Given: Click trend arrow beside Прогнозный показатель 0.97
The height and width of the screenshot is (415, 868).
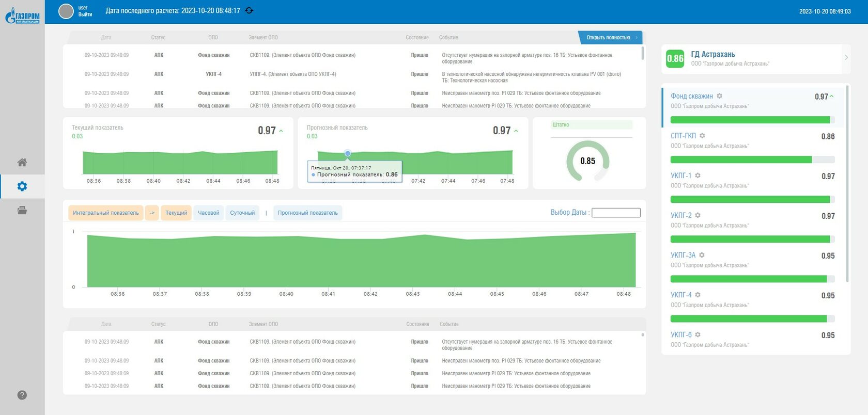Looking at the screenshot, I should (516, 131).
